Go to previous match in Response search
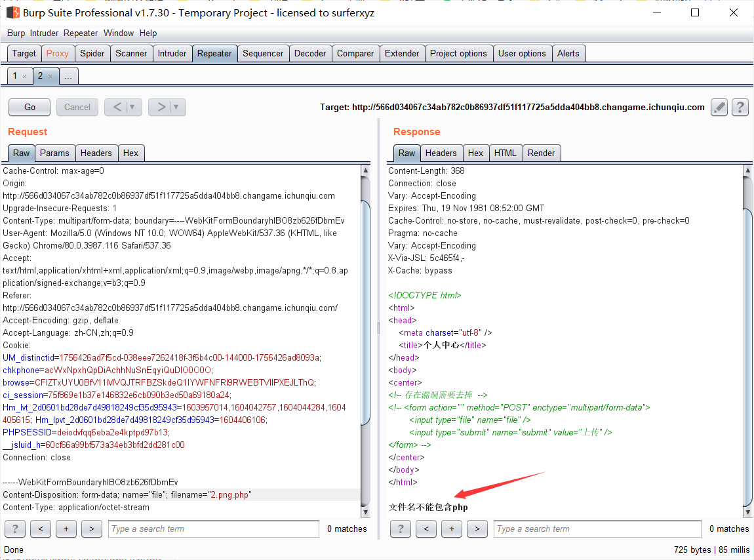 pyautogui.click(x=426, y=529)
